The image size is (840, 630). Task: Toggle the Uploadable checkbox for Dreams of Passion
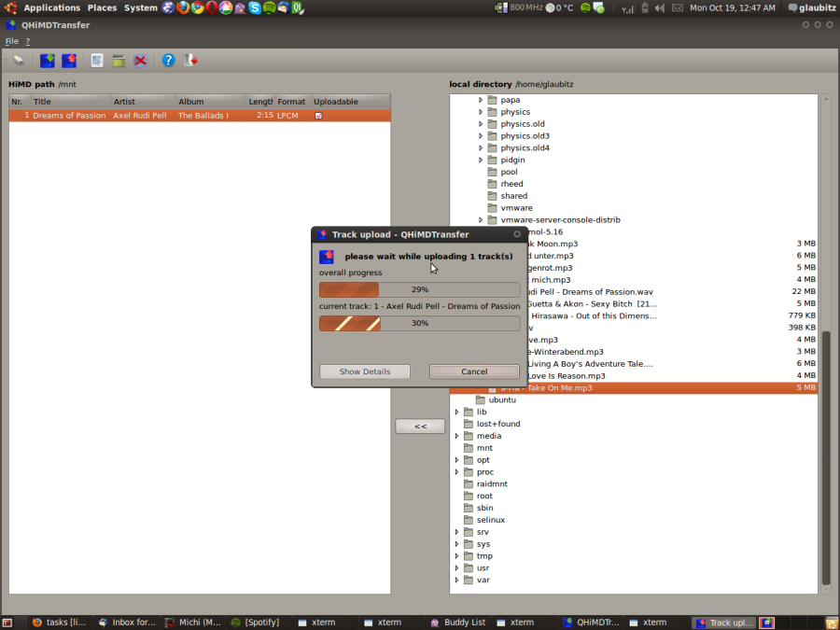point(318,116)
